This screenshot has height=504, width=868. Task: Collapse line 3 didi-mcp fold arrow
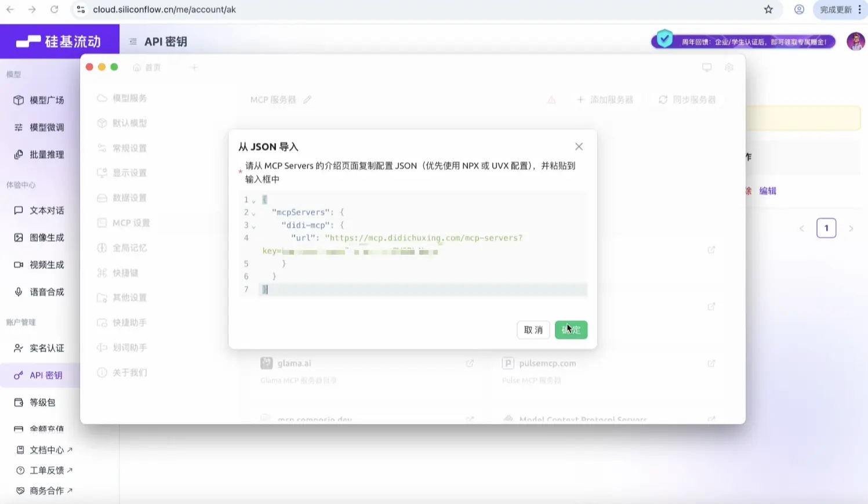point(253,226)
